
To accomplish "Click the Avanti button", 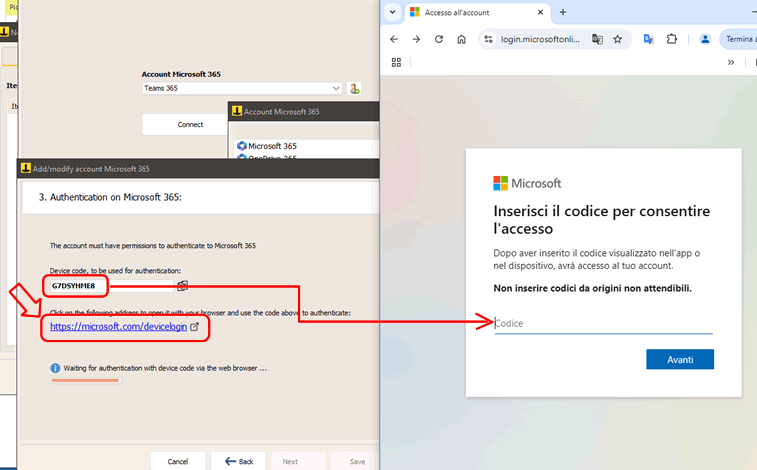I will point(680,359).
